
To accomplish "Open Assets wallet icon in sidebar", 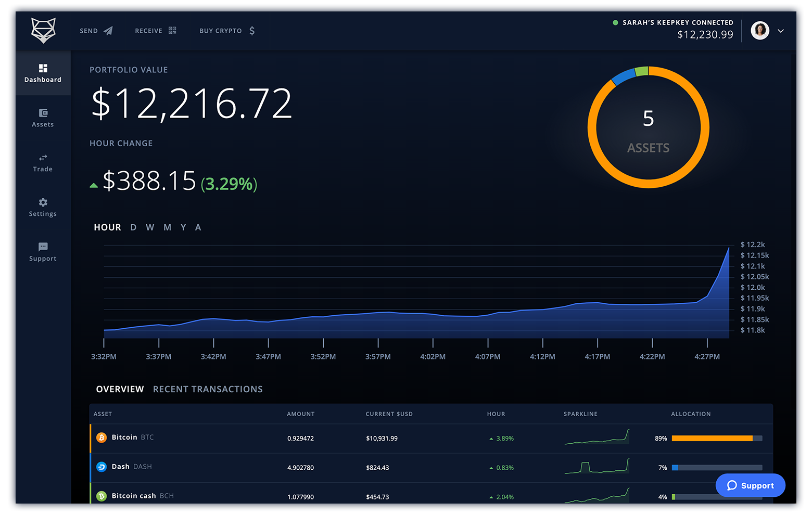I will 43,113.
